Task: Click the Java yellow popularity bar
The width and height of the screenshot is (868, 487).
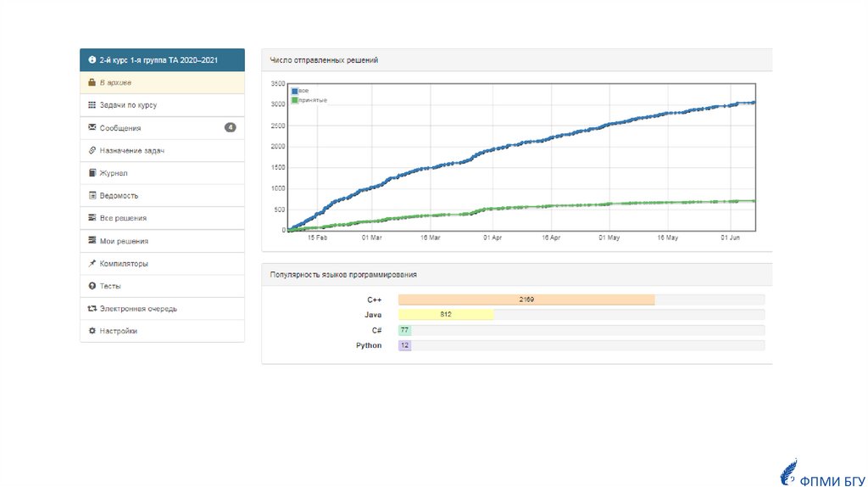Action: [x=446, y=315]
